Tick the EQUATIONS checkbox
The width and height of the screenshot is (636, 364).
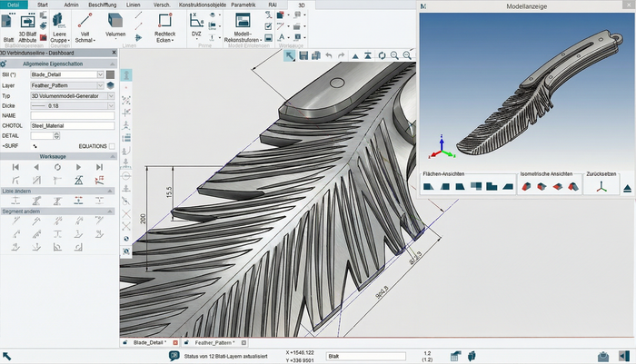click(x=112, y=145)
